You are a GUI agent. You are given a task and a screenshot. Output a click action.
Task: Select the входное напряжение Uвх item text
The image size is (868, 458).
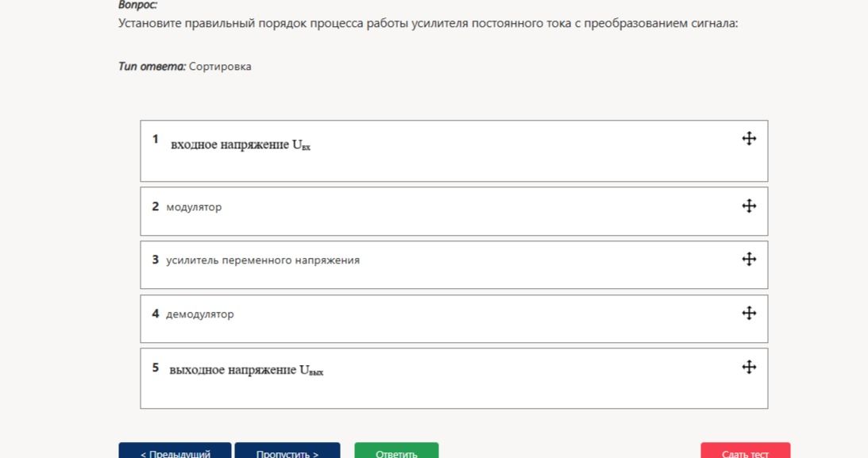[x=241, y=145]
